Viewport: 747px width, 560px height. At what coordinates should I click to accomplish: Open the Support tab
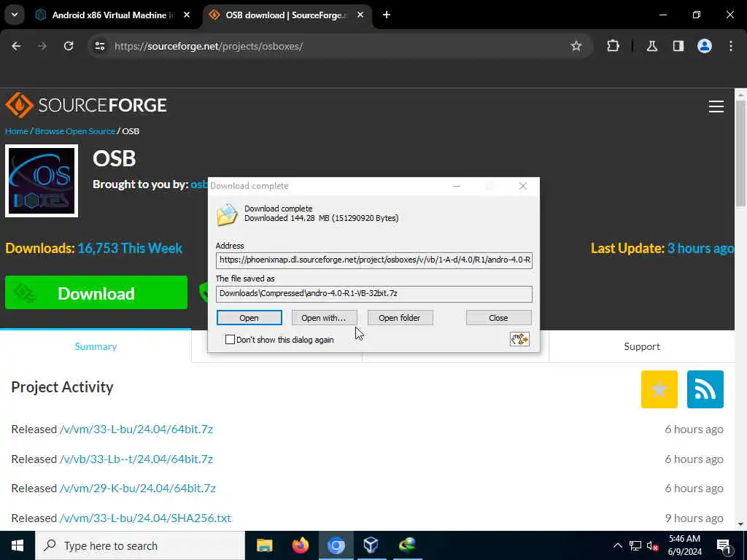642,346
